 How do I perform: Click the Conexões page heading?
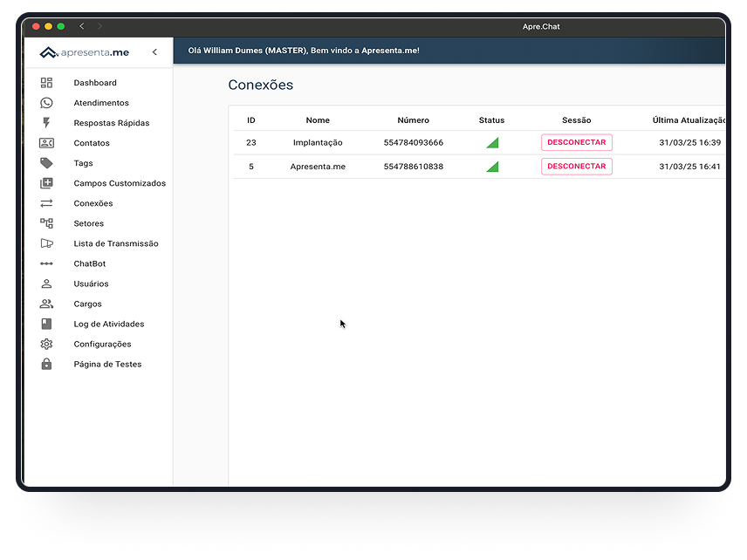point(261,85)
